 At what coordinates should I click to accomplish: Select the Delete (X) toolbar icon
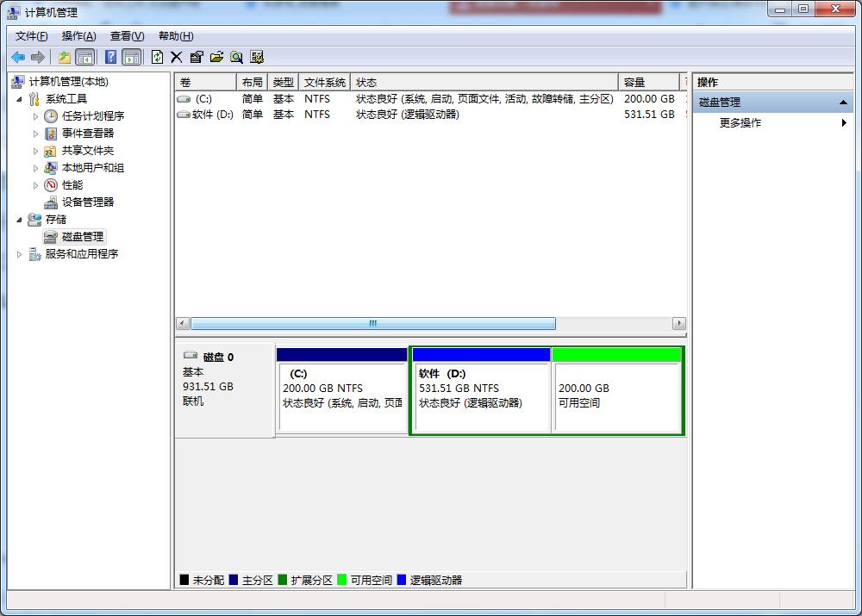(176, 57)
